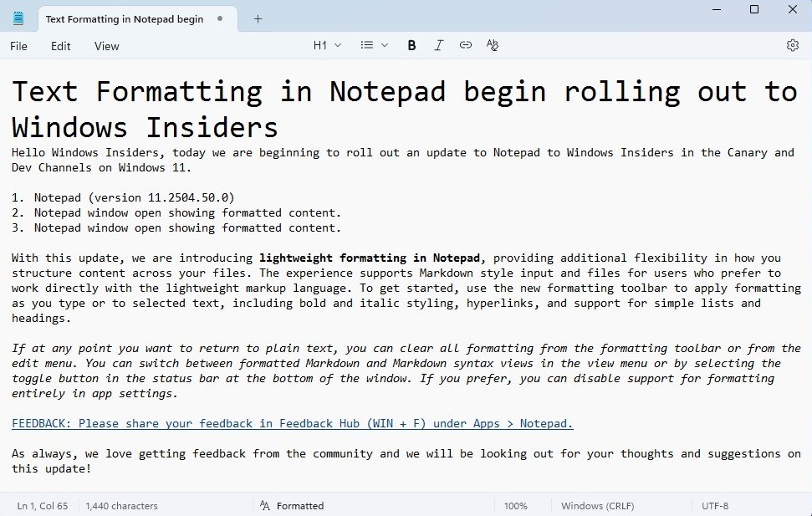The image size is (812, 516).
Task: Click the bulleted list icon
Action: pyautogui.click(x=366, y=45)
